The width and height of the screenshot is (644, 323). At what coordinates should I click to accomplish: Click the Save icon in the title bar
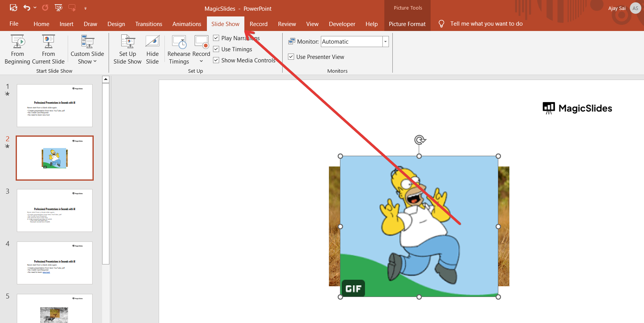coord(13,8)
